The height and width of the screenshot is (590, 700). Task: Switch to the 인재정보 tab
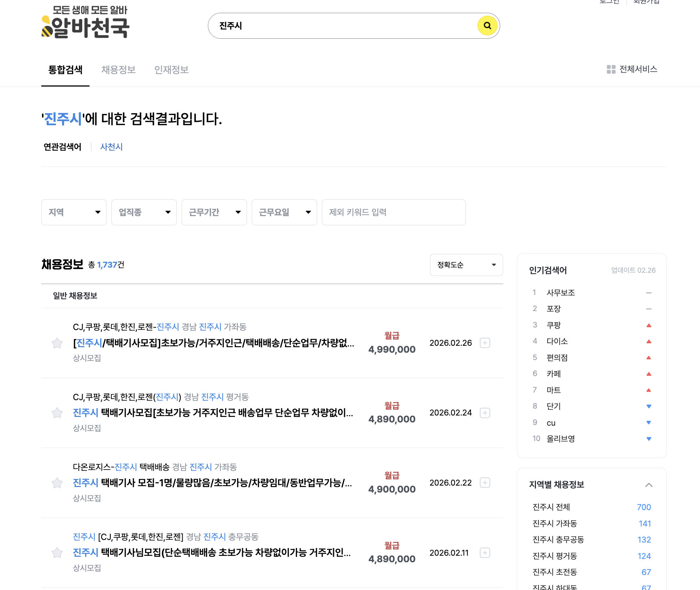point(171,70)
